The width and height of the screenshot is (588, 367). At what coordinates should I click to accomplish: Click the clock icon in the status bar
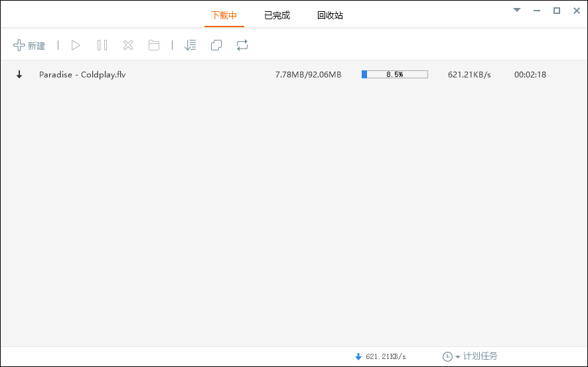447,356
